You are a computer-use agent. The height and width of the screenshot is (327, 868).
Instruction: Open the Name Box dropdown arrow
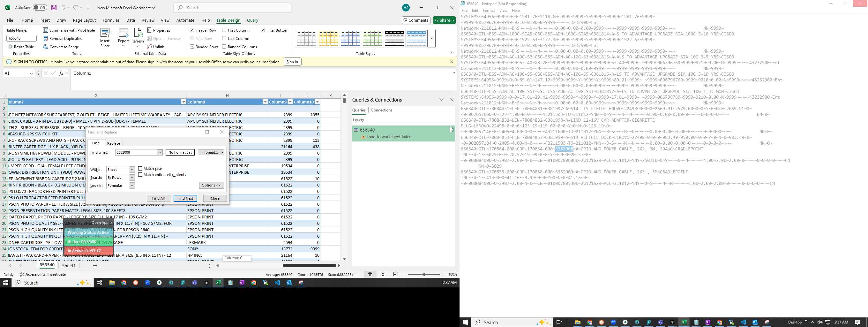(31, 73)
